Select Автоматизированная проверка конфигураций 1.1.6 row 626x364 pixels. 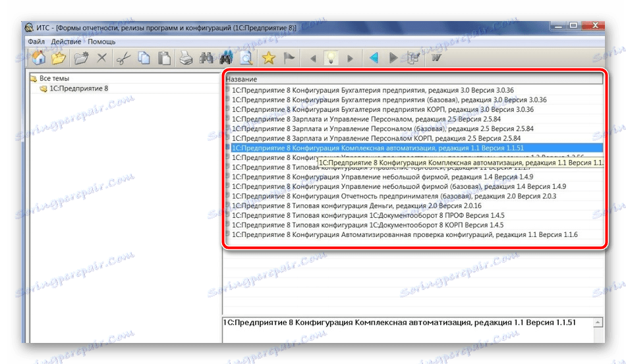tap(414, 234)
